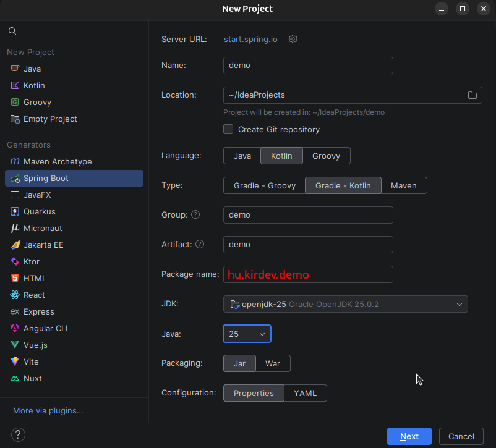
Task: Click the folder browse icon in Location field
Action: [472, 95]
